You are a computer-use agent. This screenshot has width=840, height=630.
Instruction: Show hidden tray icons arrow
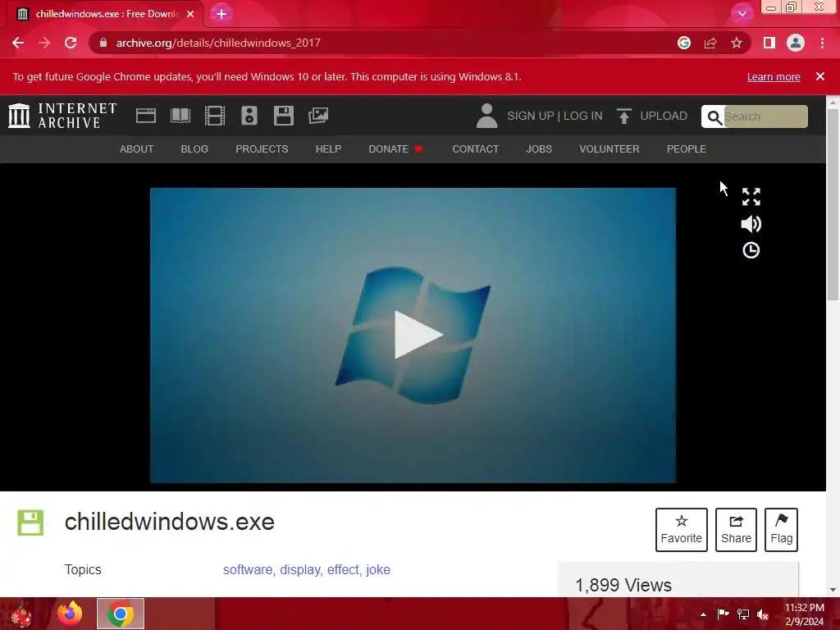click(703, 614)
